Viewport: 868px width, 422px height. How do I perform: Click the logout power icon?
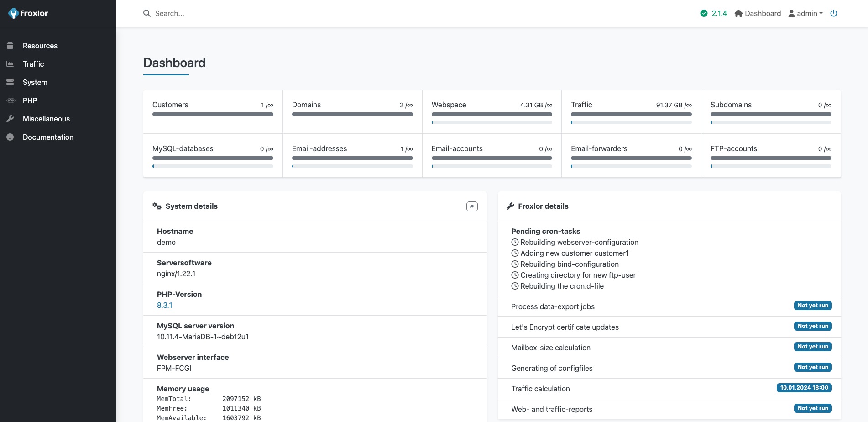[834, 13]
